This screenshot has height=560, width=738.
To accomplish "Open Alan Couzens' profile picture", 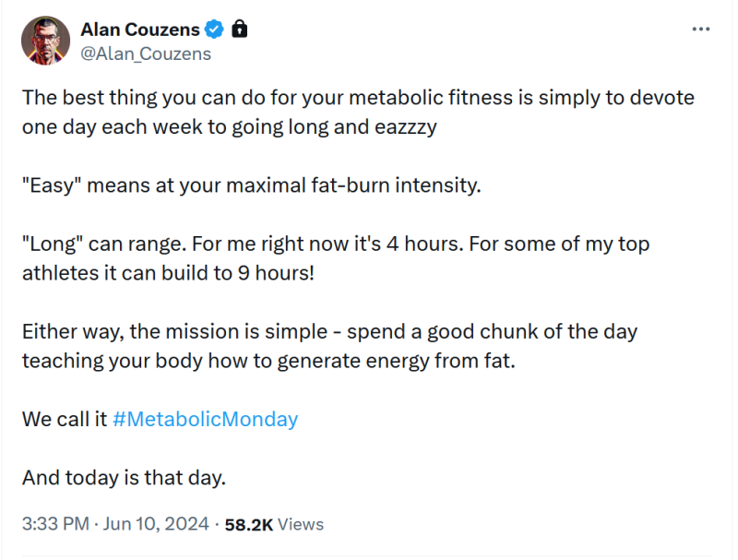I will tap(45, 41).
